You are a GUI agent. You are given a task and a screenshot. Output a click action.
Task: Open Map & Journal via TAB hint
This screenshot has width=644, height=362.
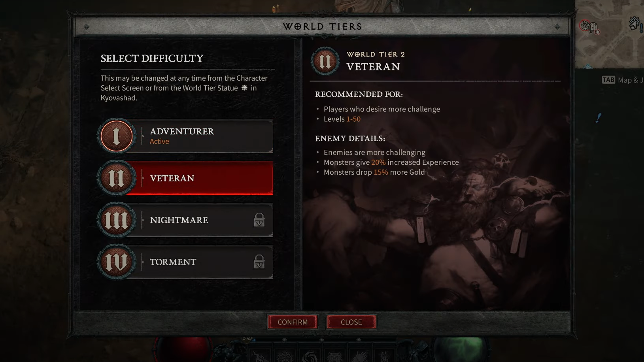point(623,80)
